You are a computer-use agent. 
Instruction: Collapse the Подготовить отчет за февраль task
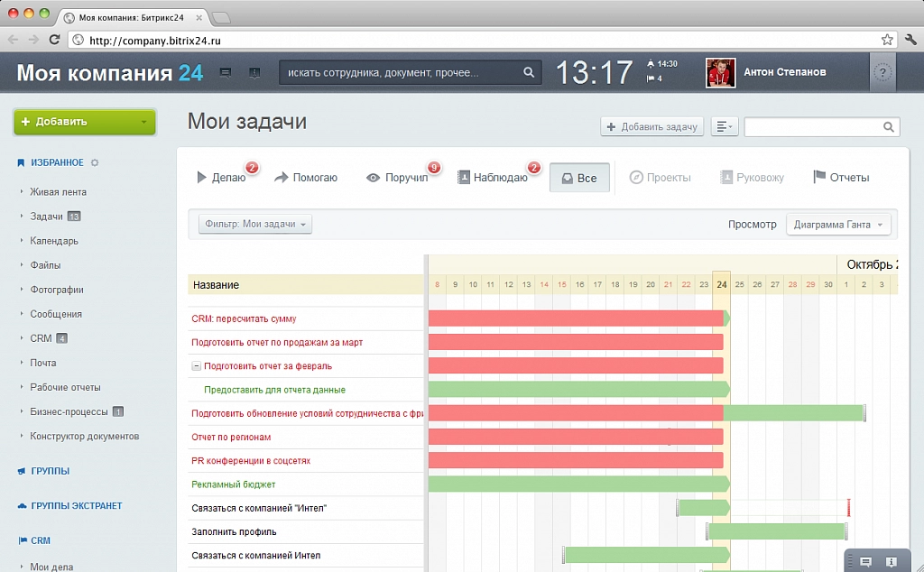(196, 366)
